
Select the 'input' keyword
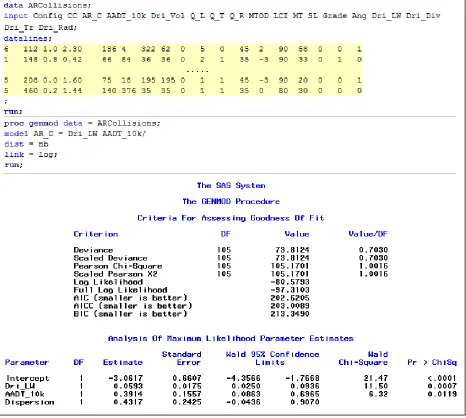tap(16, 16)
